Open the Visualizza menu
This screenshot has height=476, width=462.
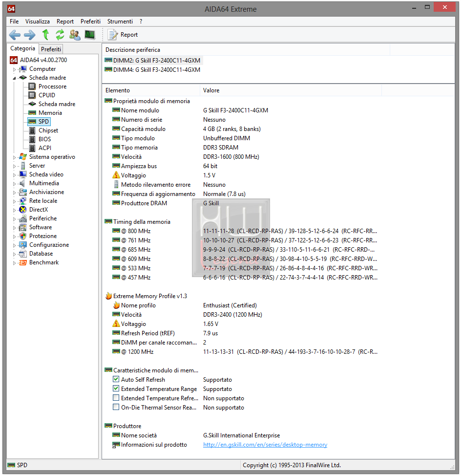click(37, 22)
